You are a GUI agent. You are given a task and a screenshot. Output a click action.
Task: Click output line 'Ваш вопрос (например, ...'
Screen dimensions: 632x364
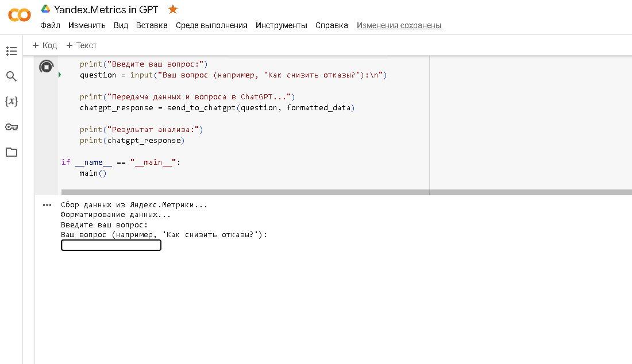pyautogui.click(x=164, y=235)
